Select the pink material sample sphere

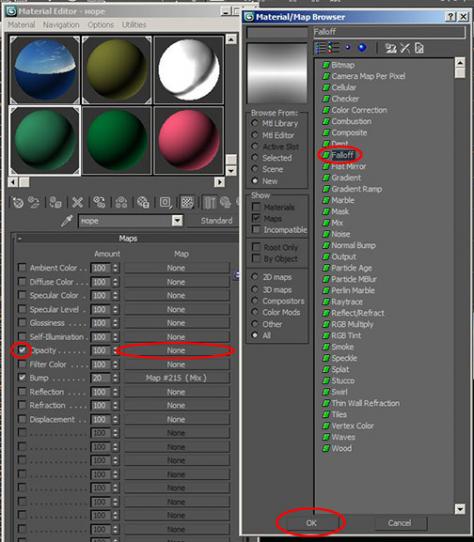point(189,140)
